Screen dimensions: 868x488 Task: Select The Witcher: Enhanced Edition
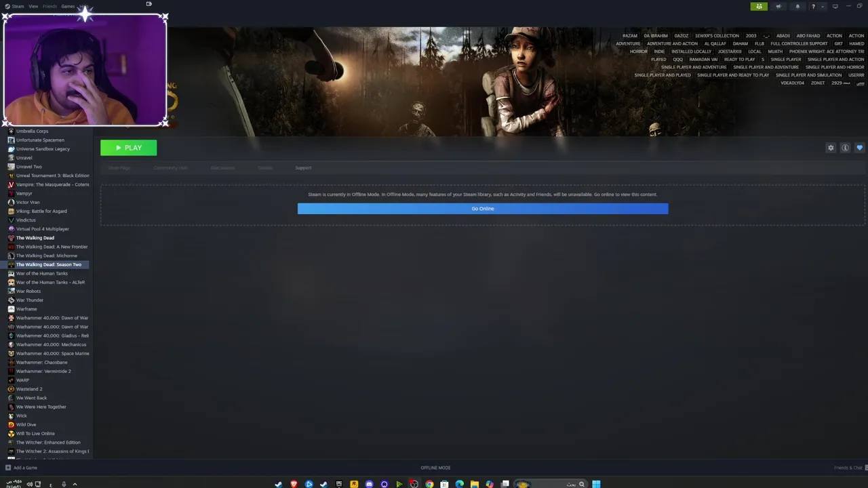[47, 443]
